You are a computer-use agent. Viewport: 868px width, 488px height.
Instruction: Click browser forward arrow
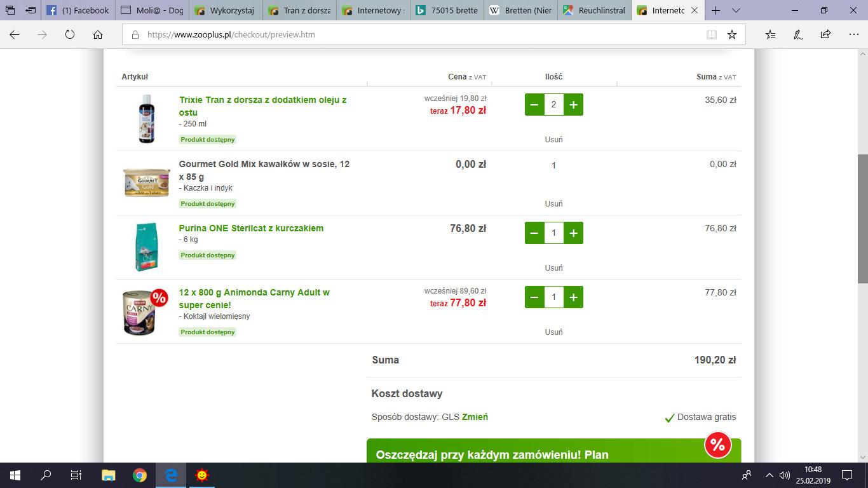(43, 35)
